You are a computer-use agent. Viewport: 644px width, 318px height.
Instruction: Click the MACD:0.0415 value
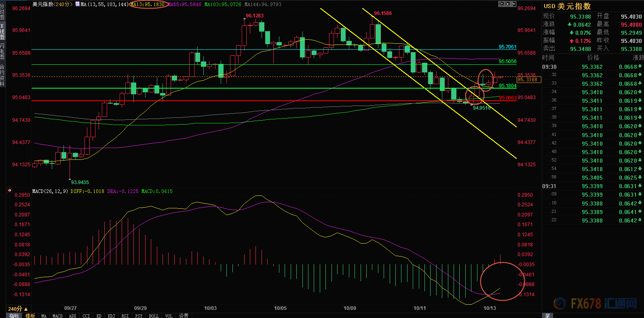click(x=157, y=191)
